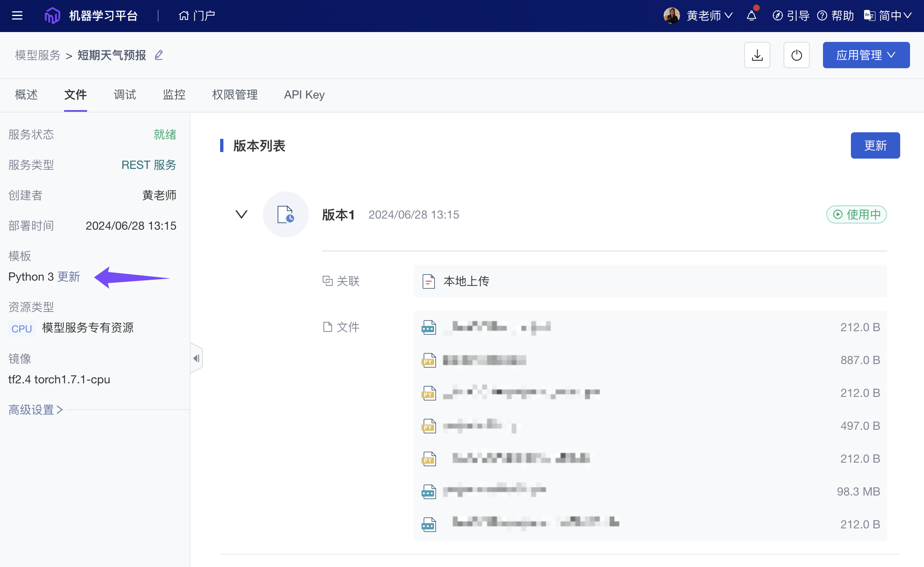
Task: Click the version file icon beside 版本1
Action: click(x=286, y=214)
